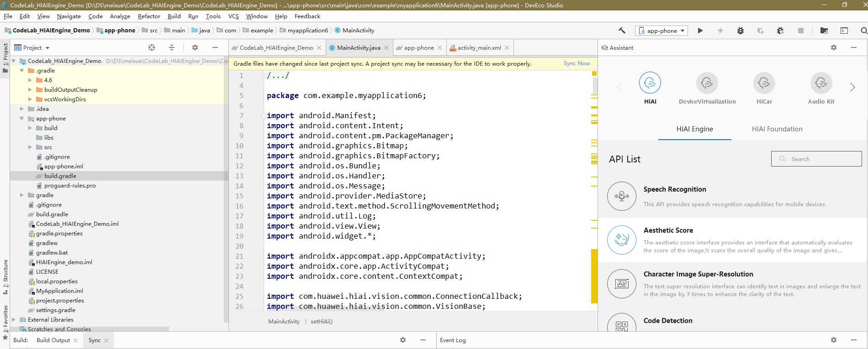Screen dimensions: 868x349
Task: Open the Refactor menu
Action: (149, 16)
